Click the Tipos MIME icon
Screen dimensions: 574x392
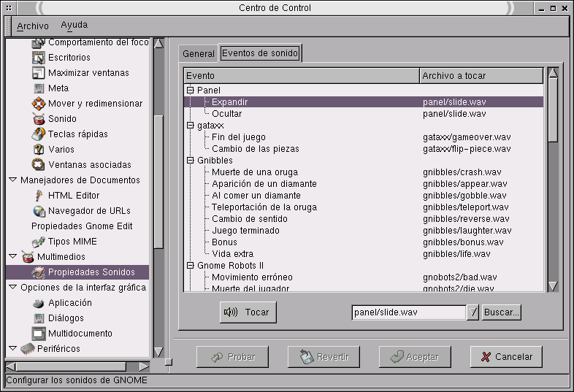tap(39, 242)
